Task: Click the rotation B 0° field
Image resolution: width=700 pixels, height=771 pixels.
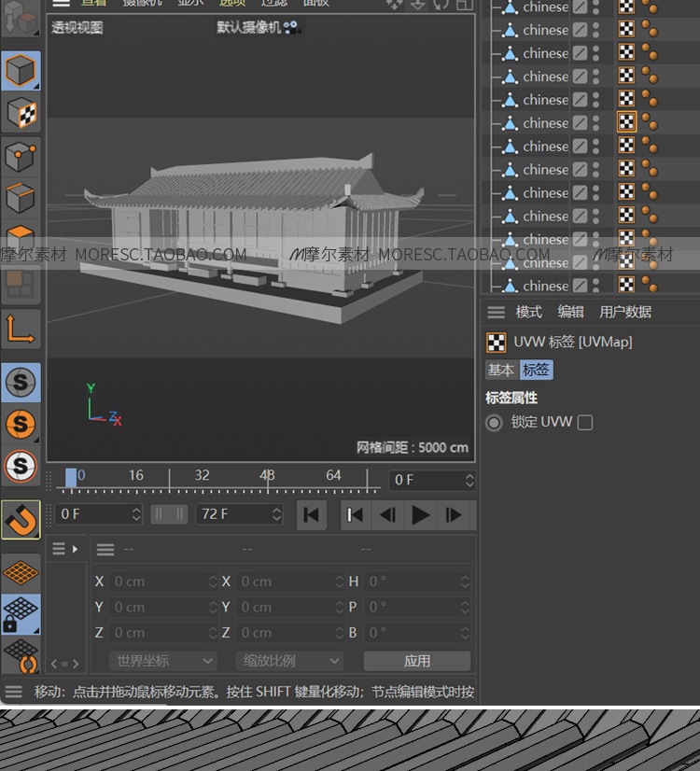Action: 417,633
